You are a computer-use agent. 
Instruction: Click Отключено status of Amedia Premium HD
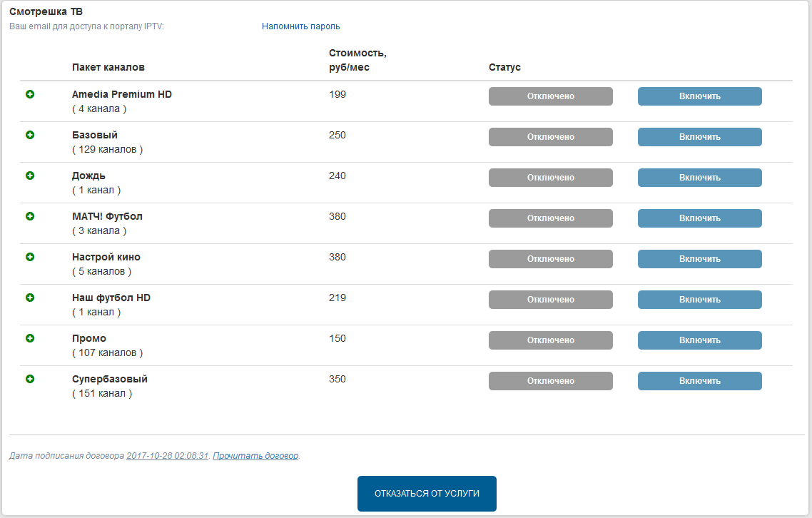tap(550, 96)
